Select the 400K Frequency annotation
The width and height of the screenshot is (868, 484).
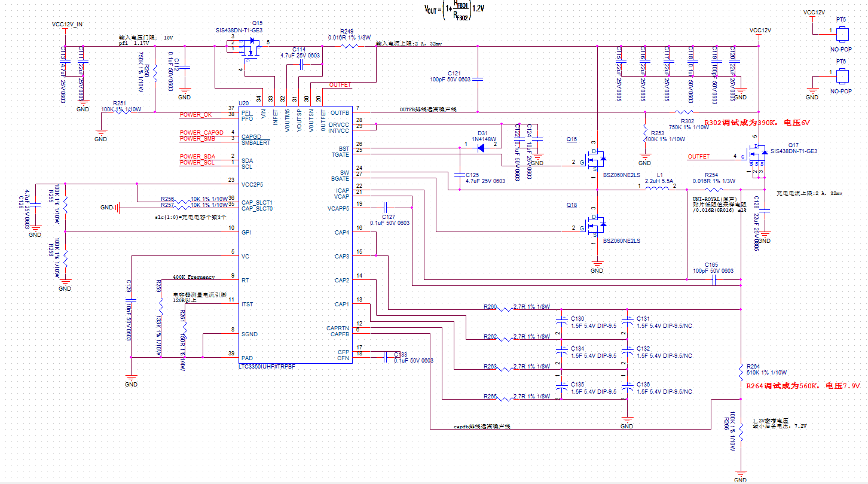[194, 277]
